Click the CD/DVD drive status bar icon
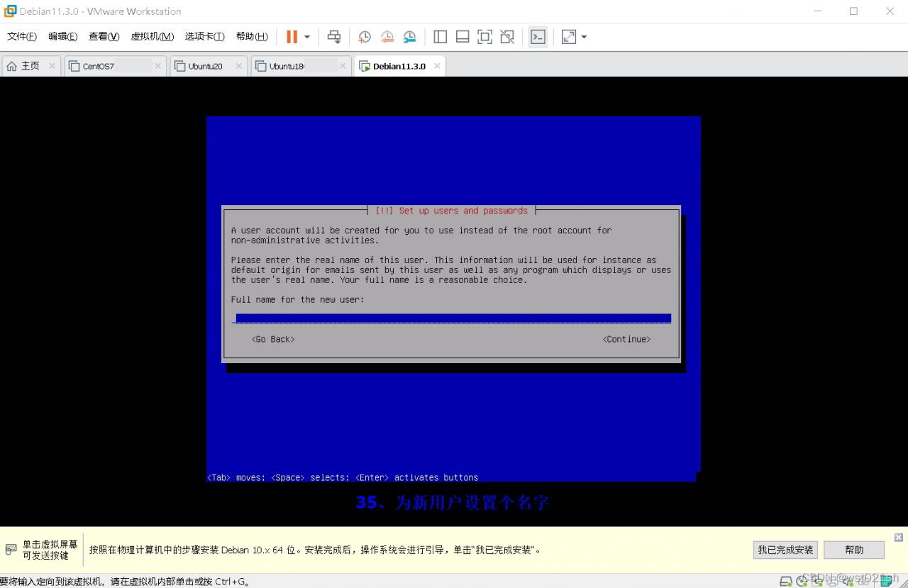This screenshot has height=588, width=908. 802,581
